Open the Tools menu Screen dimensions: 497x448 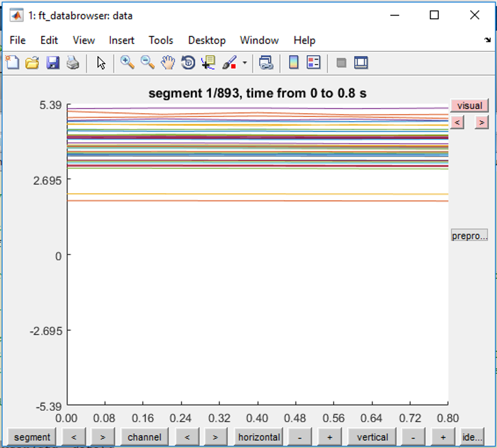tap(161, 40)
